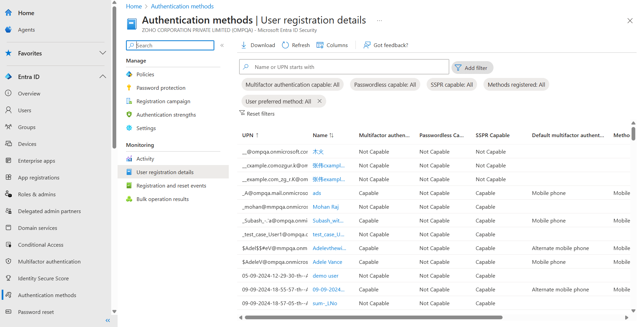This screenshot has width=644, height=327.
Task: Open the Multifactor authentication capable filter
Action: [x=292, y=85]
